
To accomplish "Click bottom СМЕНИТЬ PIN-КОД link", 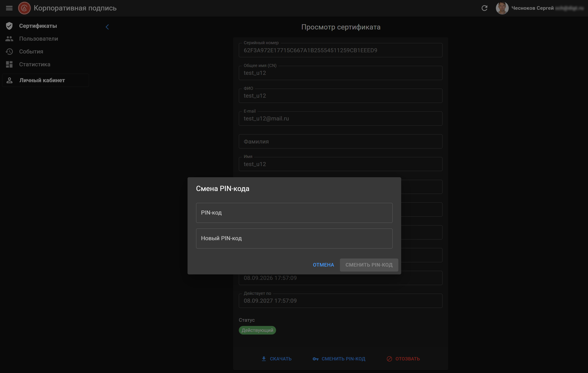I will (x=343, y=359).
